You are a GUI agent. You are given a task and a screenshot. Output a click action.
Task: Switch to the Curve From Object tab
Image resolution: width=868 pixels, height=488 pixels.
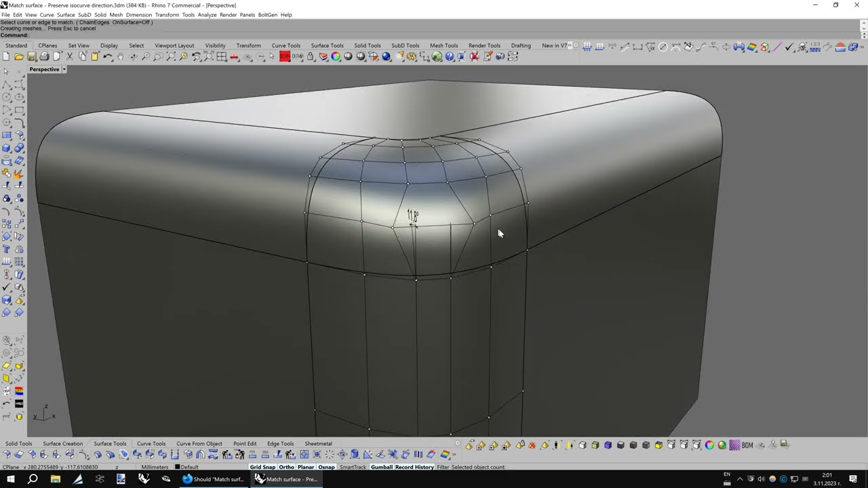(x=199, y=444)
